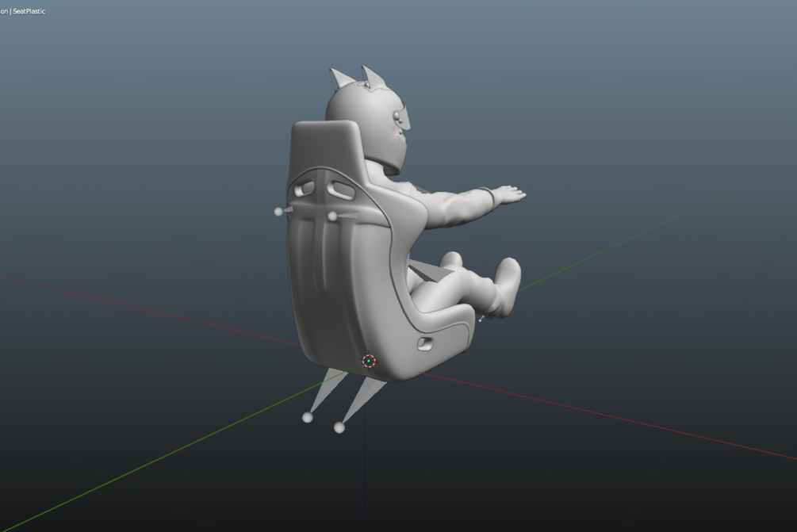Select the character's outstretched hand
The image size is (797, 532).
[x=510, y=193]
